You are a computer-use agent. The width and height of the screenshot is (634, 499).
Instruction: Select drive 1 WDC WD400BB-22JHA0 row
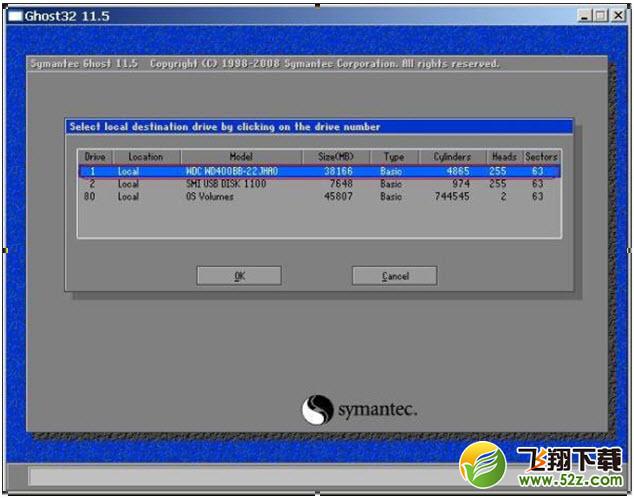point(319,171)
